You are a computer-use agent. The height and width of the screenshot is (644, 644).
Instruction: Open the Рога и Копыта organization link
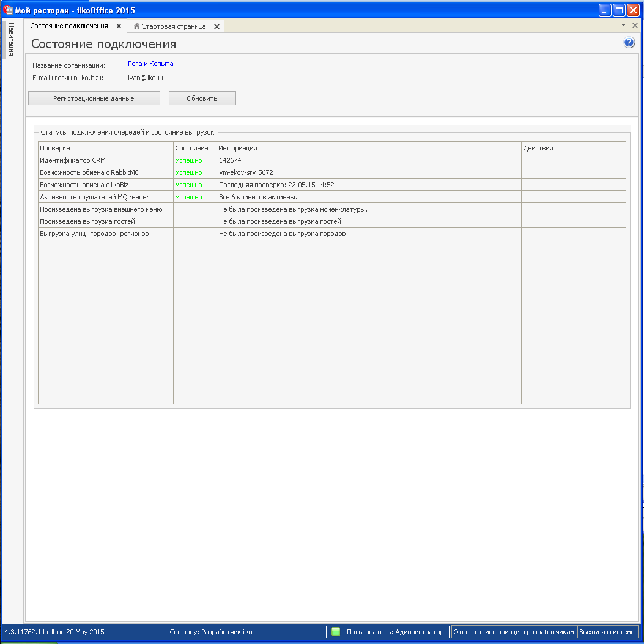[150, 64]
